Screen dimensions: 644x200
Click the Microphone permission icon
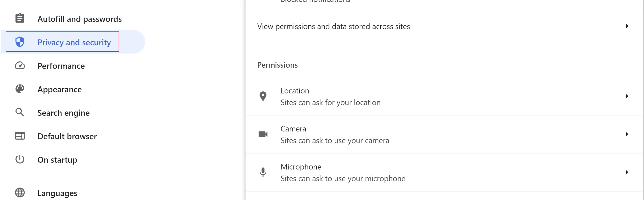(x=263, y=172)
